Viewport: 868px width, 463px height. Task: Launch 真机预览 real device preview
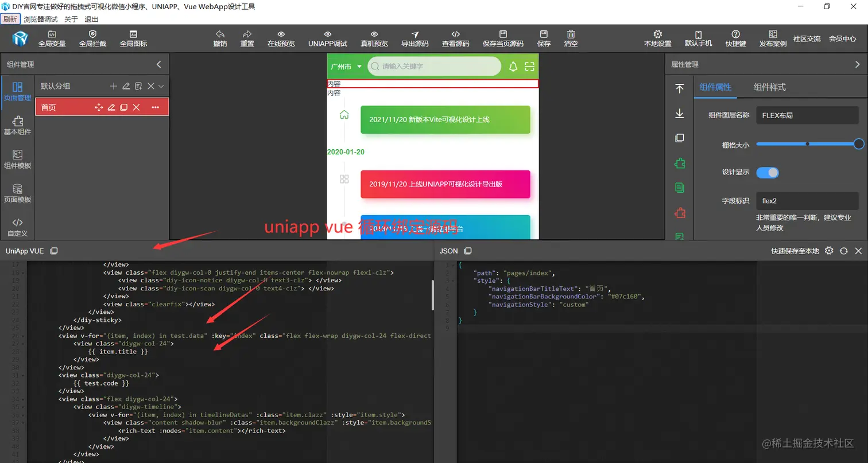(374, 38)
